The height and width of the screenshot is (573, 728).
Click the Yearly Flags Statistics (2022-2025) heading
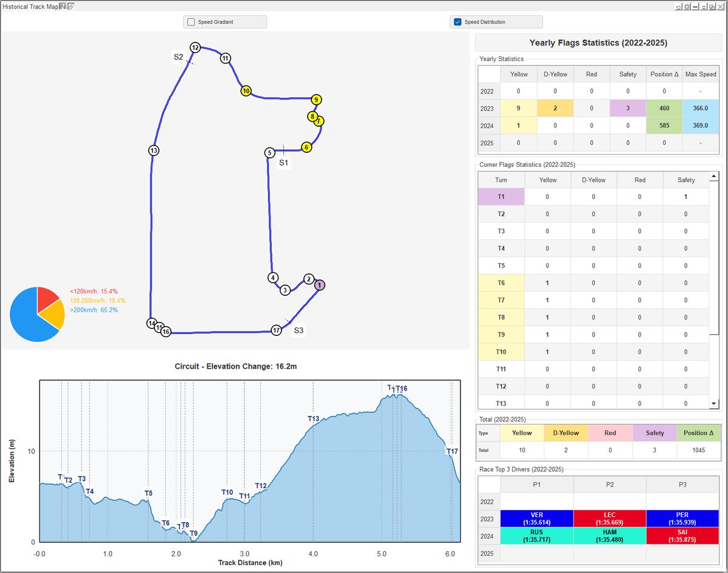[x=598, y=43]
